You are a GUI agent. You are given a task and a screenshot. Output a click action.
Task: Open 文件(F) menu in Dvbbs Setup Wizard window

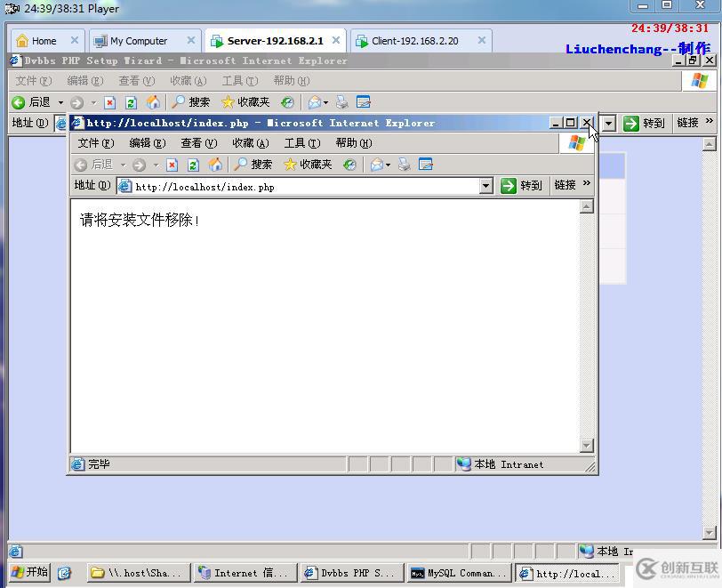click(x=34, y=81)
